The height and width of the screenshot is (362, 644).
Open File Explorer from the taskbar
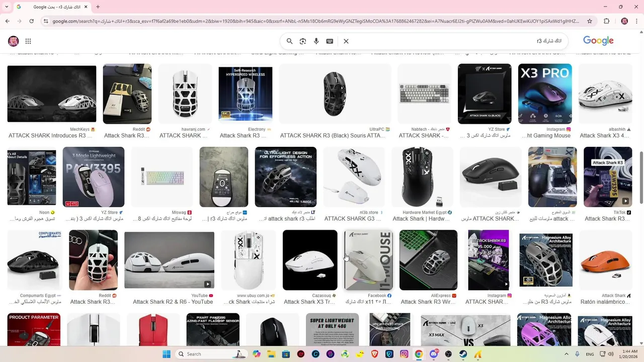pos(271,354)
